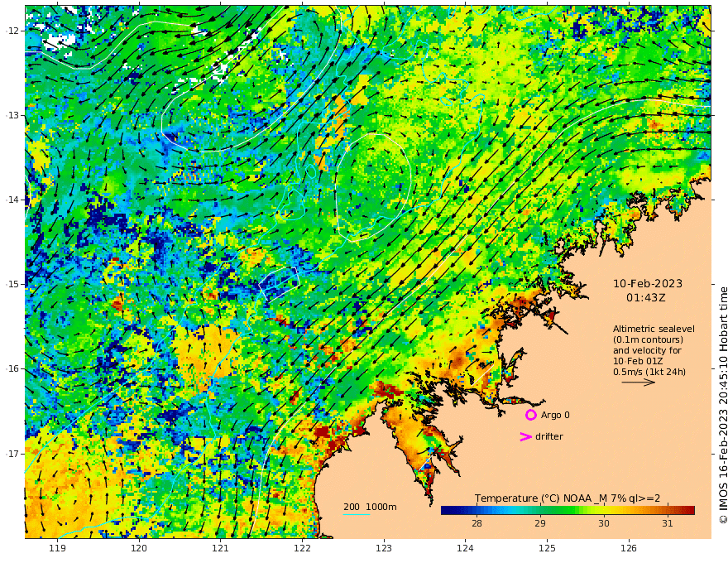Click the magenta drifter arrowhead legend marker

pos(525,436)
